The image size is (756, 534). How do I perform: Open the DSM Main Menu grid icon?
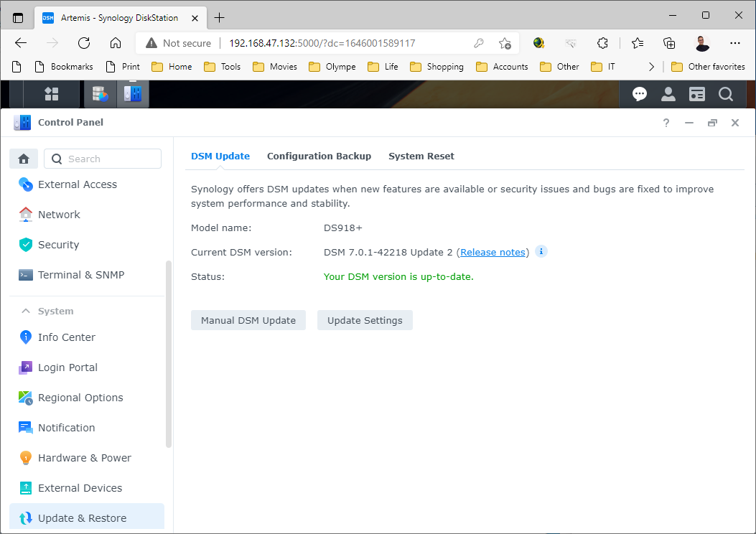(x=52, y=94)
